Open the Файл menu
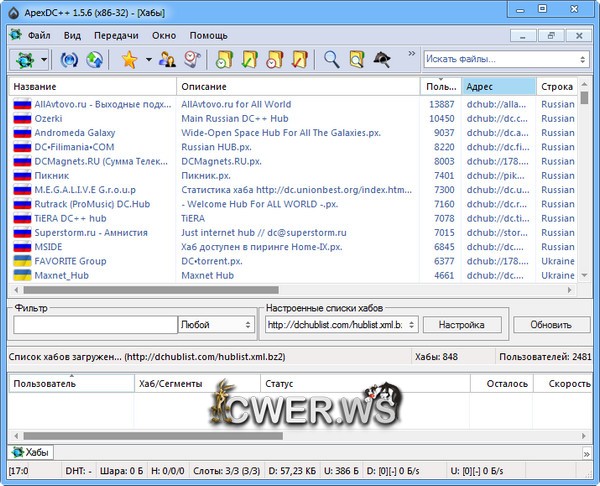 (39, 35)
